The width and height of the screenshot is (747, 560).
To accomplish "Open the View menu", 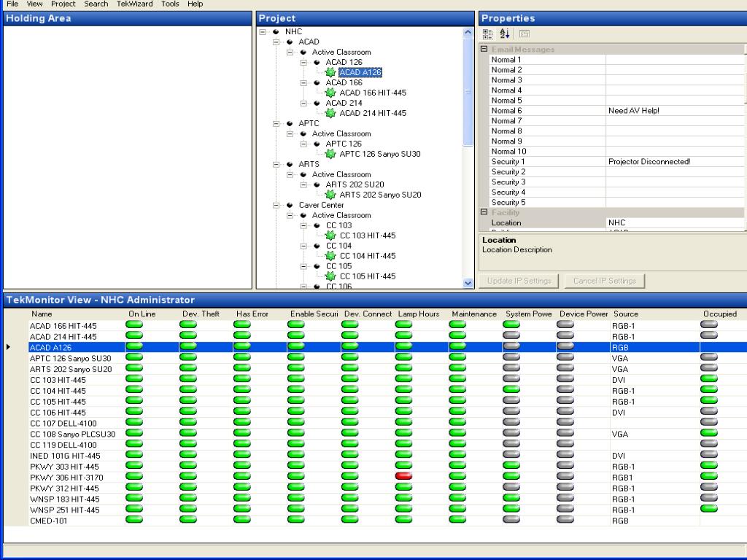I will [35, 4].
